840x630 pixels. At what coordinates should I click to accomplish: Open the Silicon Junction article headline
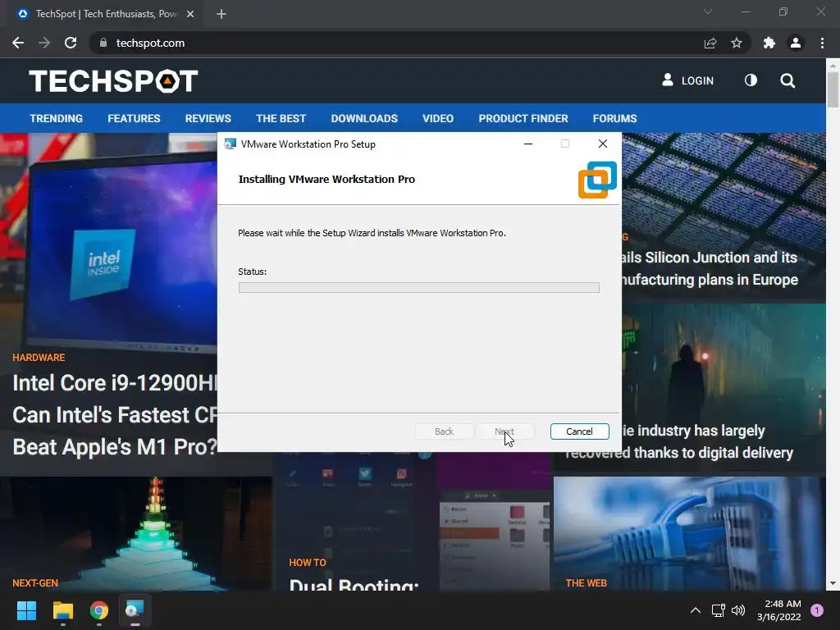[710, 268]
